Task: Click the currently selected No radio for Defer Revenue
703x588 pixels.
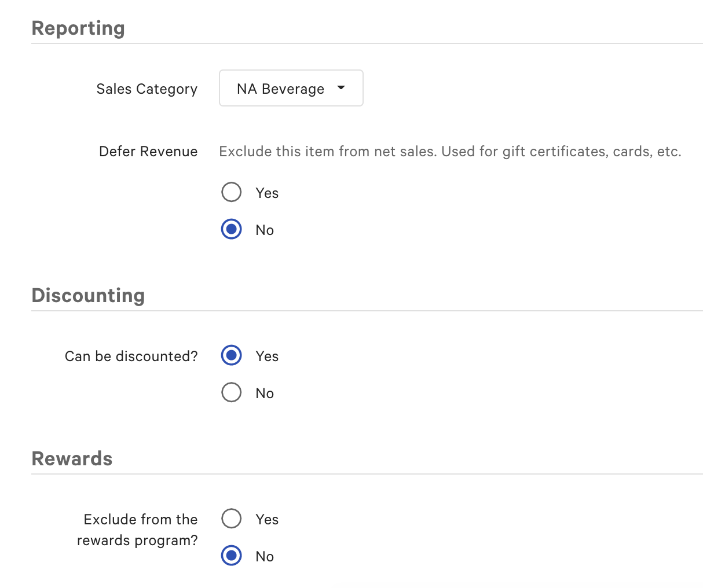Action: coord(231,229)
